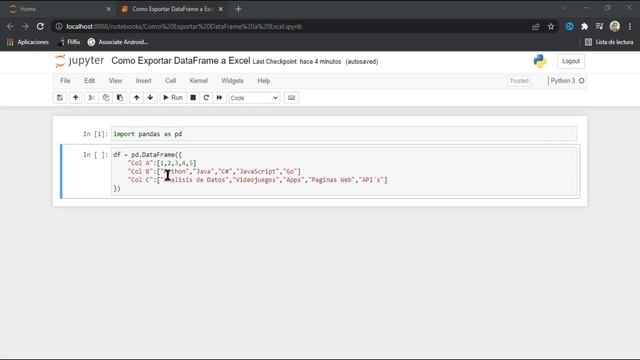The height and width of the screenshot is (360, 640).
Task: Click the Last Checkpoint status text
Action: (x=297, y=62)
